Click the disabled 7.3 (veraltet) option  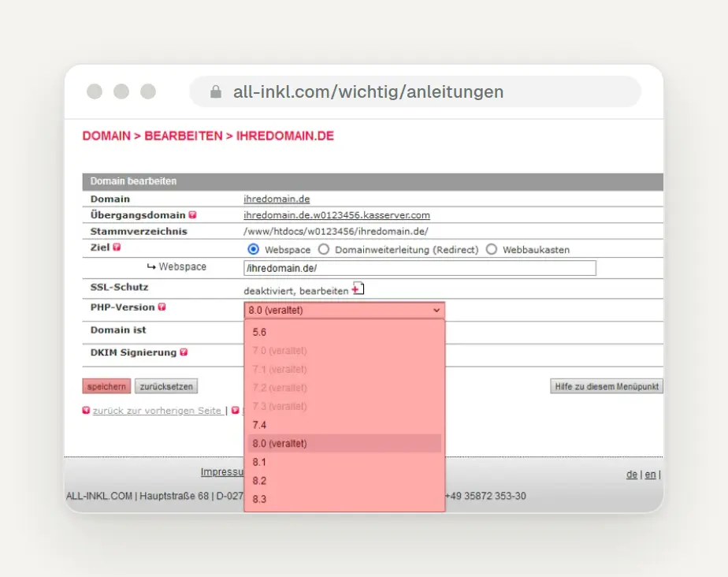[344, 407]
